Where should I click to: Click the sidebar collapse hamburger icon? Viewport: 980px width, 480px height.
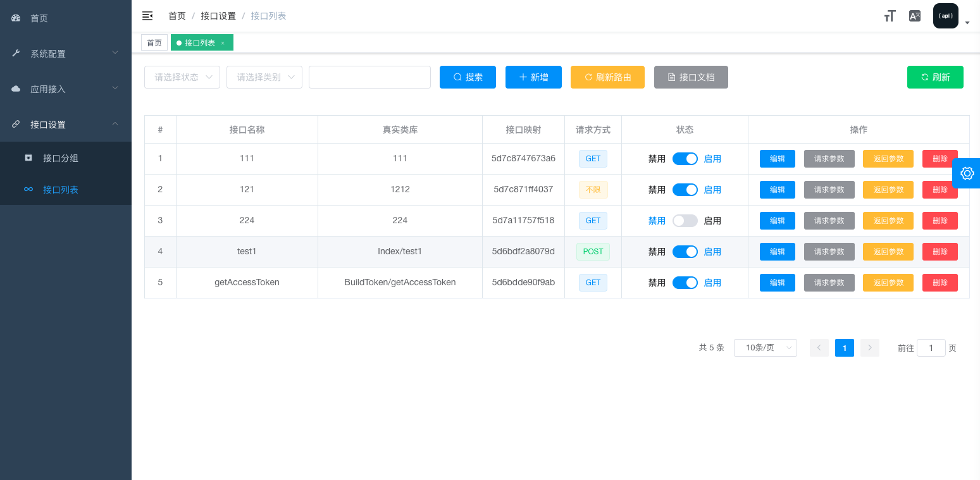point(147,16)
